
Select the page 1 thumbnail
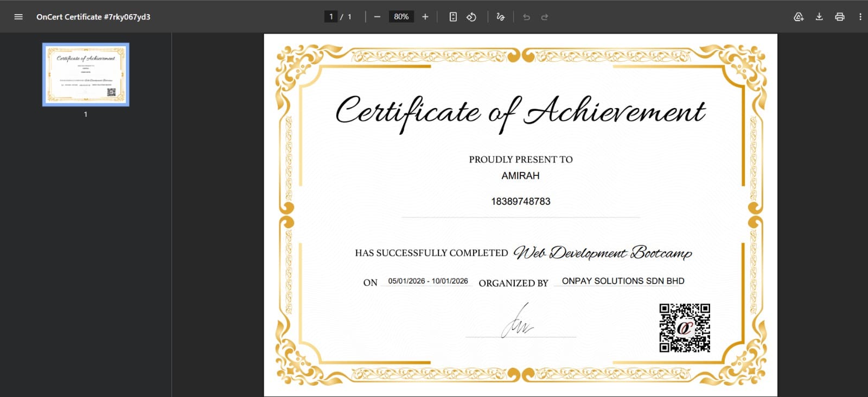tap(86, 74)
